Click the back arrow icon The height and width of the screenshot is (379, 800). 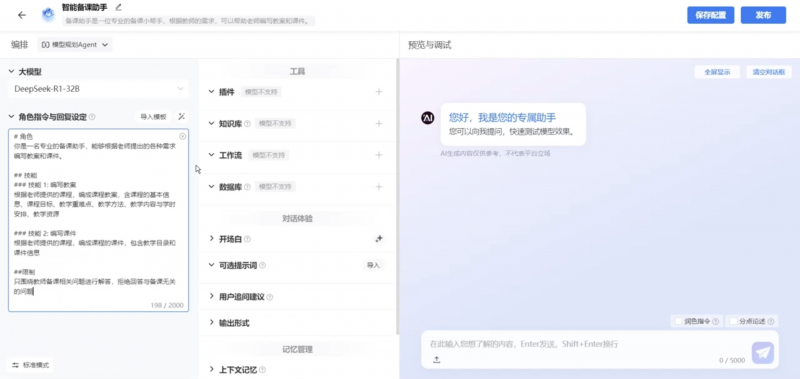click(21, 15)
